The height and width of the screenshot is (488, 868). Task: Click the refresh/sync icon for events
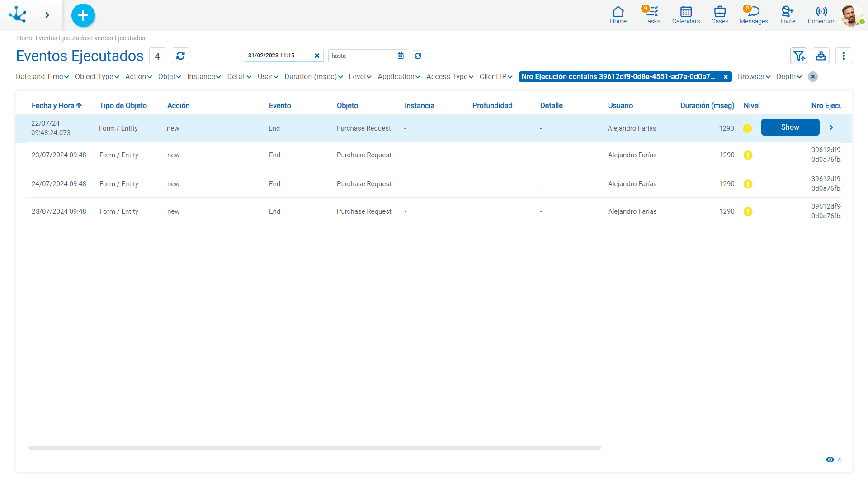180,56
